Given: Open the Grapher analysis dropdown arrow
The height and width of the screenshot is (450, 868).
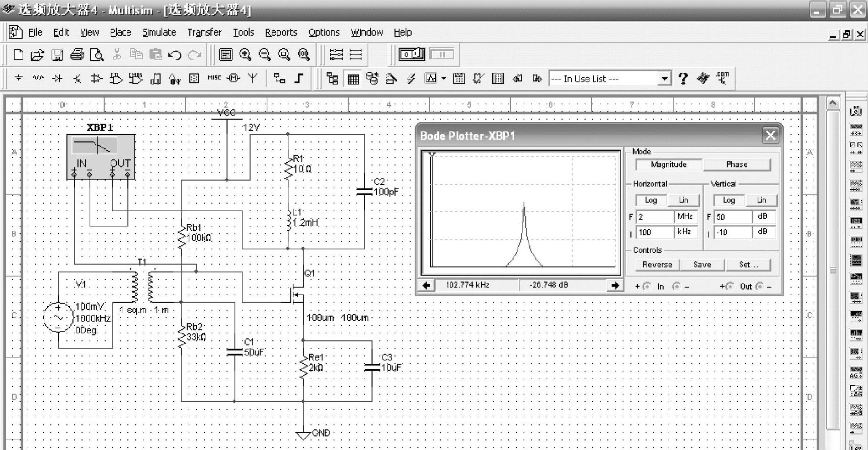Looking at the screenshot, I should pos(443,78).
